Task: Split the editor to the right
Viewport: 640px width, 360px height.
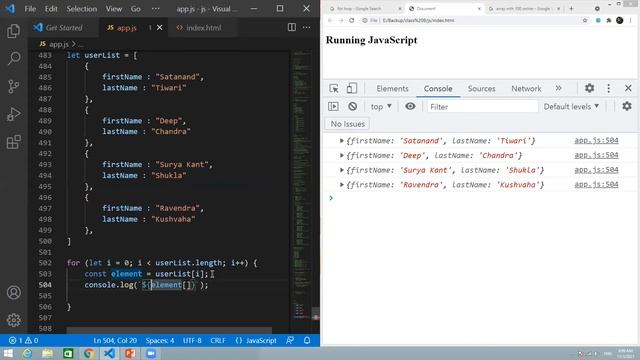Action: [291, 27]
